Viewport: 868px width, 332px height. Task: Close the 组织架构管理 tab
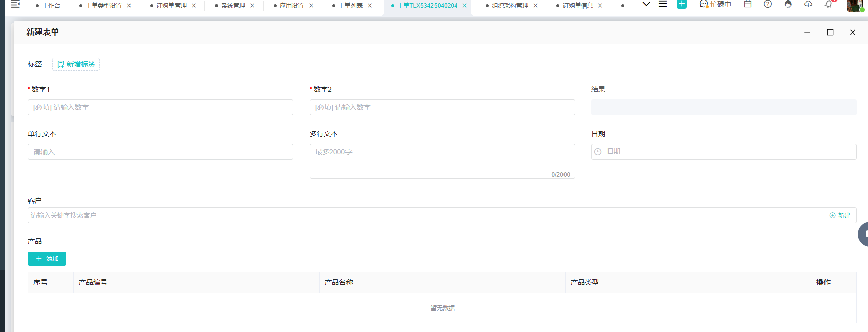(536, 6)
